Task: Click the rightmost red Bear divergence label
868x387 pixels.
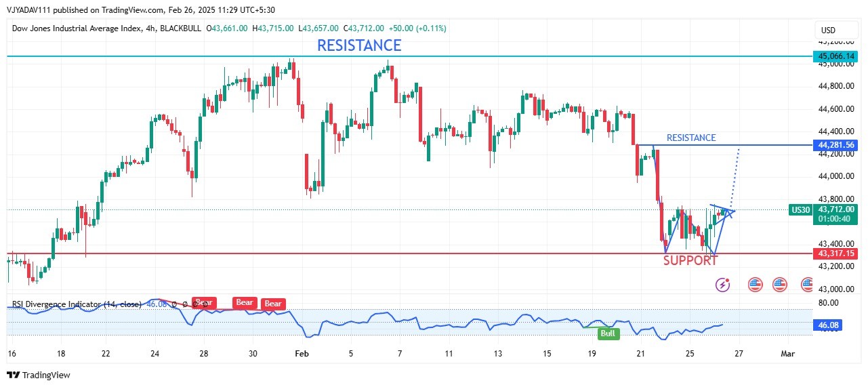Action: pyautogui.click(x=273, y=304)
